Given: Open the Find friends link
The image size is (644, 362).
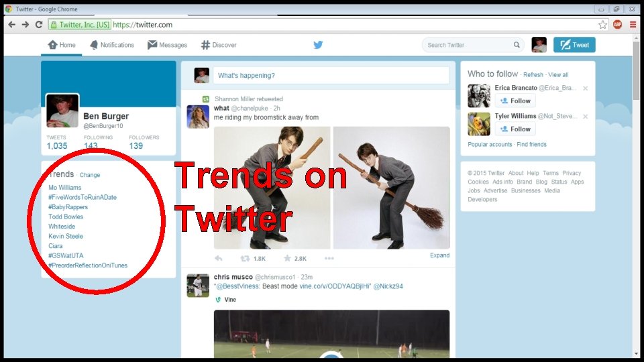Looking at the screenshot, I should click(531, 145).
